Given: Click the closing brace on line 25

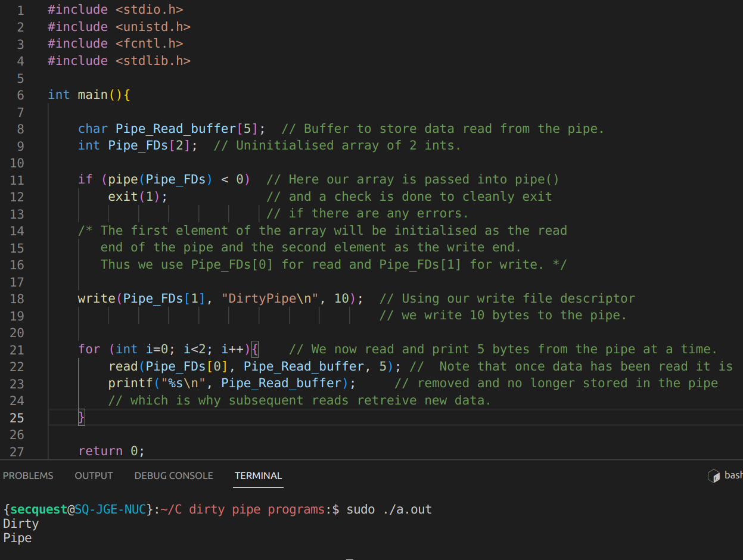Looking at the screenshot, I should click(81, 417).
